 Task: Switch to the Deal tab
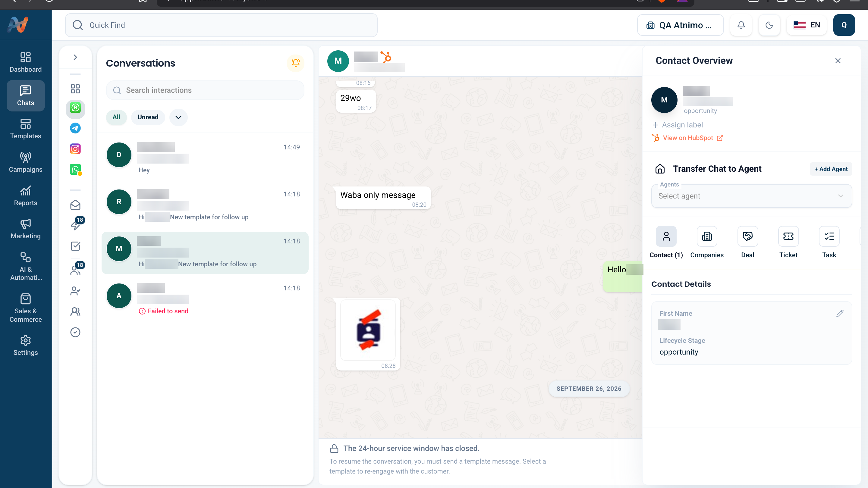747,242
